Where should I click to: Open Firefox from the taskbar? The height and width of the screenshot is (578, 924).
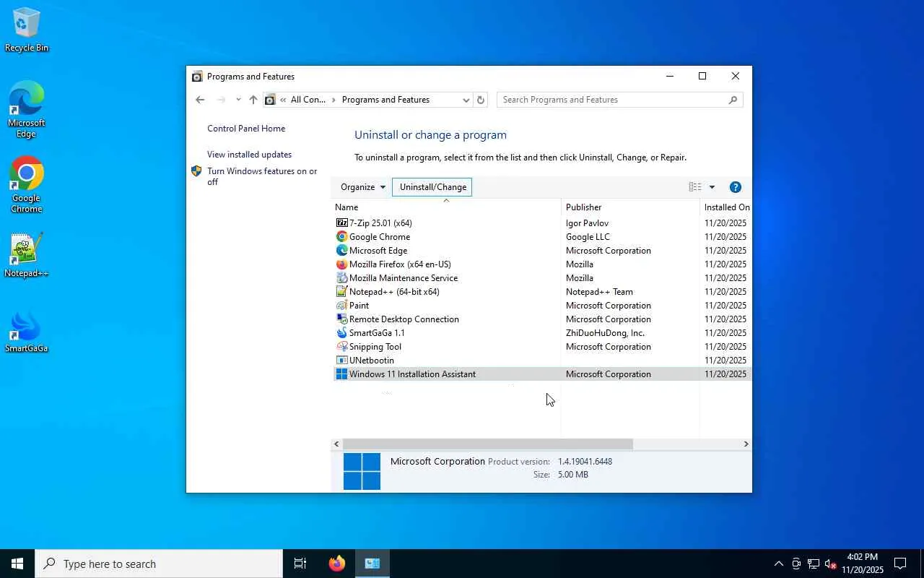coord(337,564)
